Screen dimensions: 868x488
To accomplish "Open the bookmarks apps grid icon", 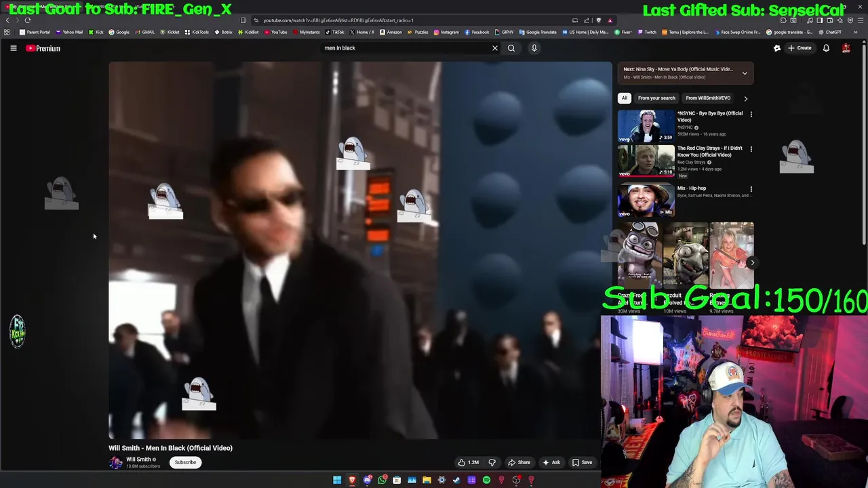I will point(7,32).
